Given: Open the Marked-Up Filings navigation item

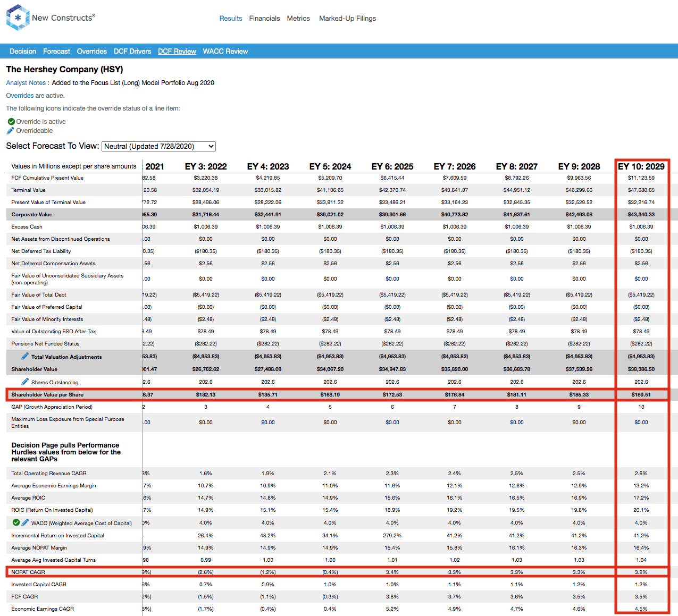Looking at the screenshot, I should (347, 18).
